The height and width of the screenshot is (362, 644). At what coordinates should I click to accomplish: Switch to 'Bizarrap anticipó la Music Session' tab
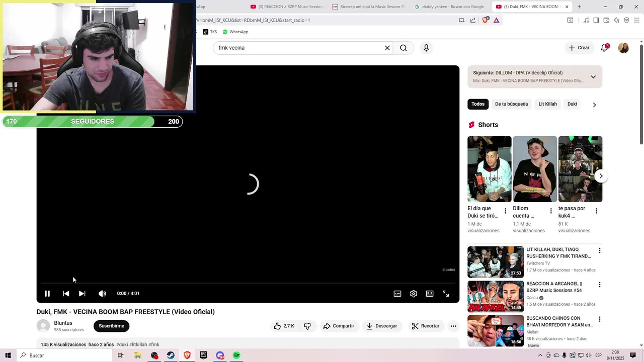pyautogui.click(x=369, y=7)
